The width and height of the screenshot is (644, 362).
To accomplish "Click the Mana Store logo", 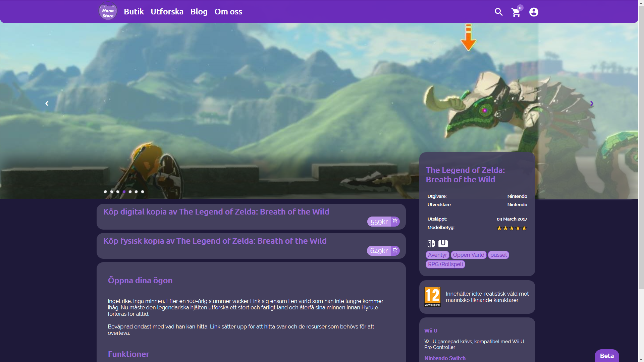I will tap(108, 12).
